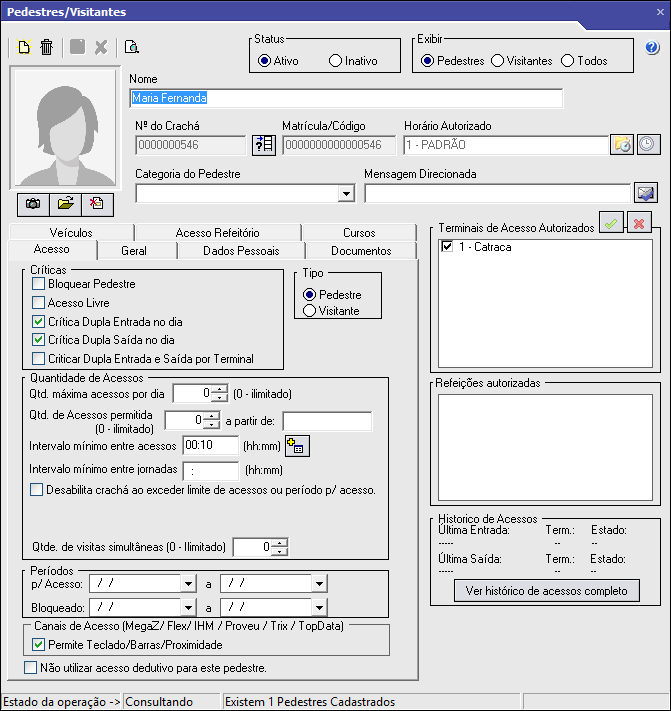The image size is (671, 711).
Task: Toggle the Acesso Livre checkbox
Action: [x=38, y=303]
